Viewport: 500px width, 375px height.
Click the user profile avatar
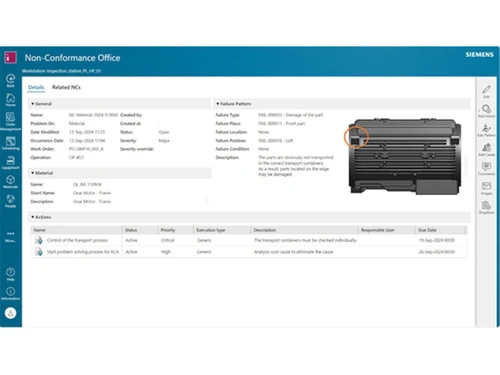pos(10,313)
